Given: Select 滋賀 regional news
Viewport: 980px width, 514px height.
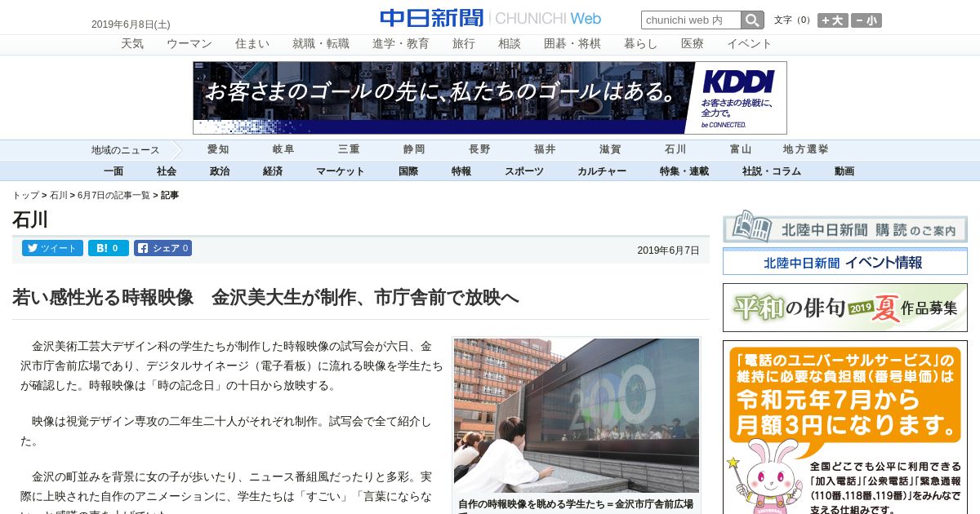Looking at the screenshot, I should click(610, 149).
